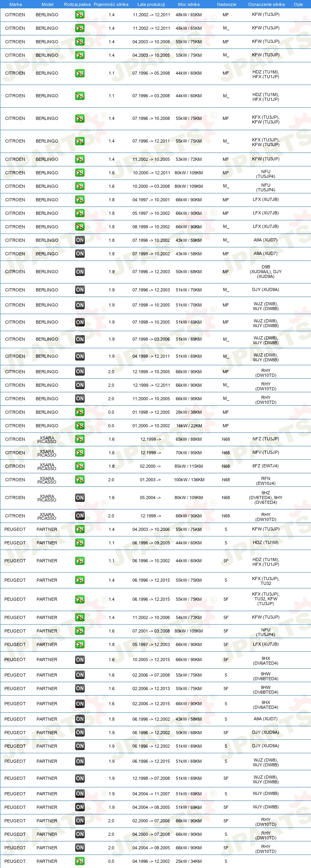Select the engine code NFV (TU5JP) cell
The width and height of the screenshot is (311, 868).
tap(266, 452)
